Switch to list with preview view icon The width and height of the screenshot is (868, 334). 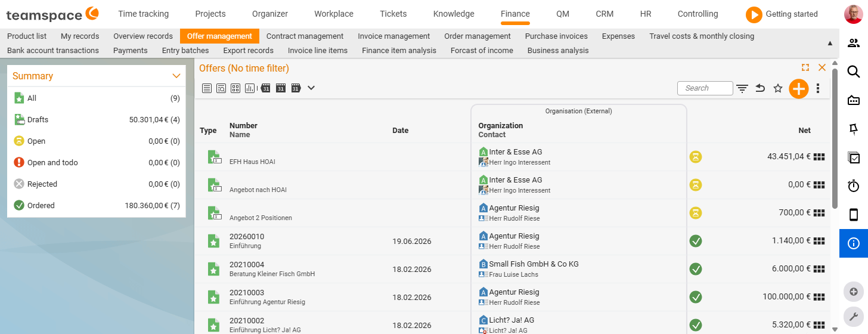221,88
